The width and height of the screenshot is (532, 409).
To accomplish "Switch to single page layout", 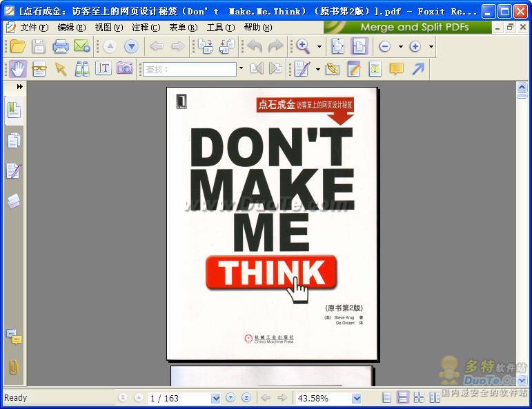I will click(386, 397).
